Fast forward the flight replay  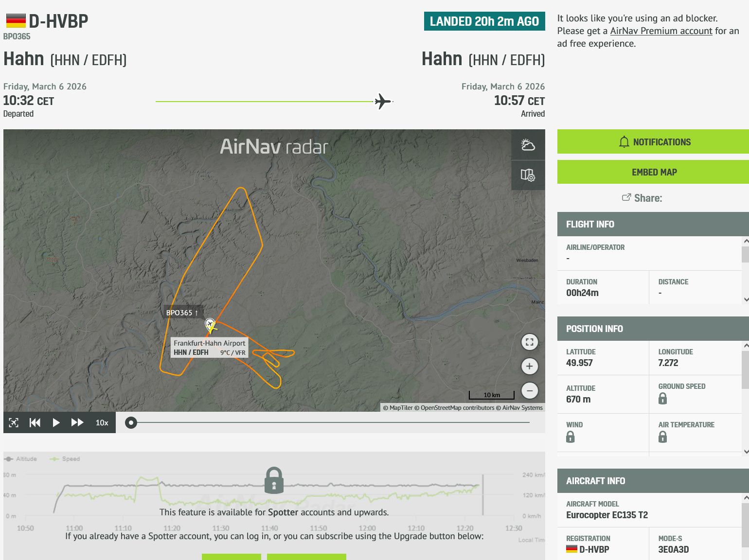(x=77, y=422)
